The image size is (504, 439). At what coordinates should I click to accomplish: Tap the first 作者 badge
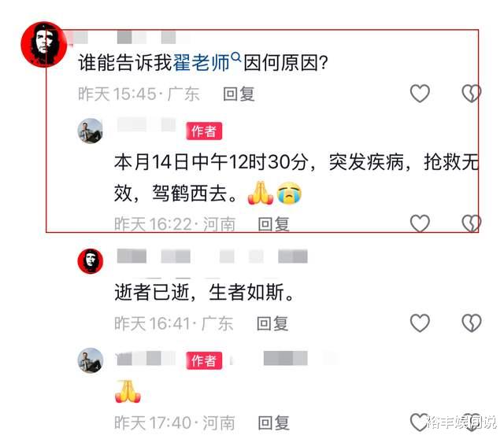coord(204,131)
